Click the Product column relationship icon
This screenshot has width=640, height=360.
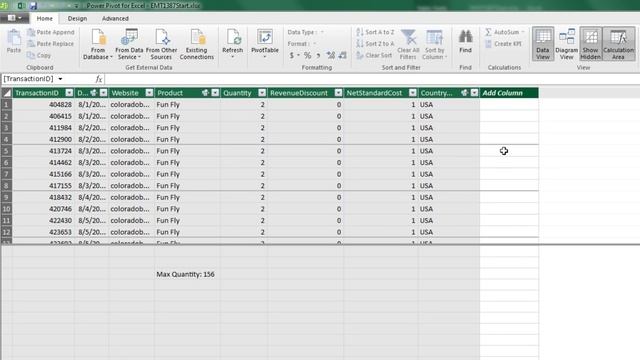tap(205, 93)
